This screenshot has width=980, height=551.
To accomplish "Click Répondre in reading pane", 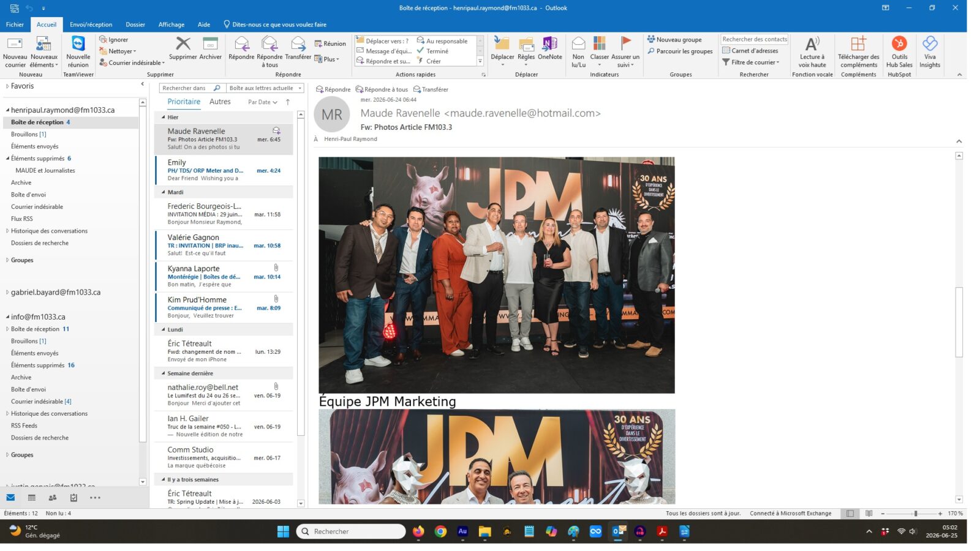I will point(333,89).
